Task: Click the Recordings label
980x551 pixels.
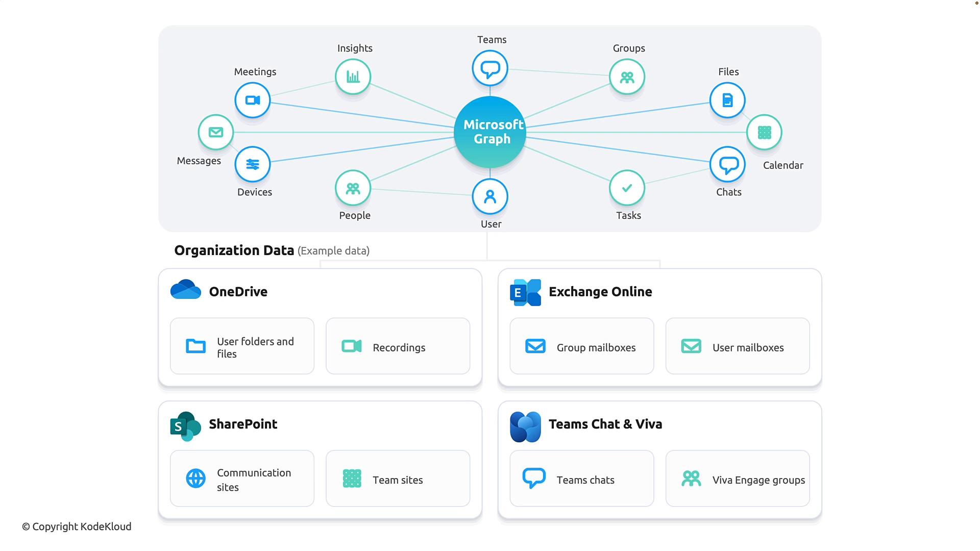Action: (399, 347)
